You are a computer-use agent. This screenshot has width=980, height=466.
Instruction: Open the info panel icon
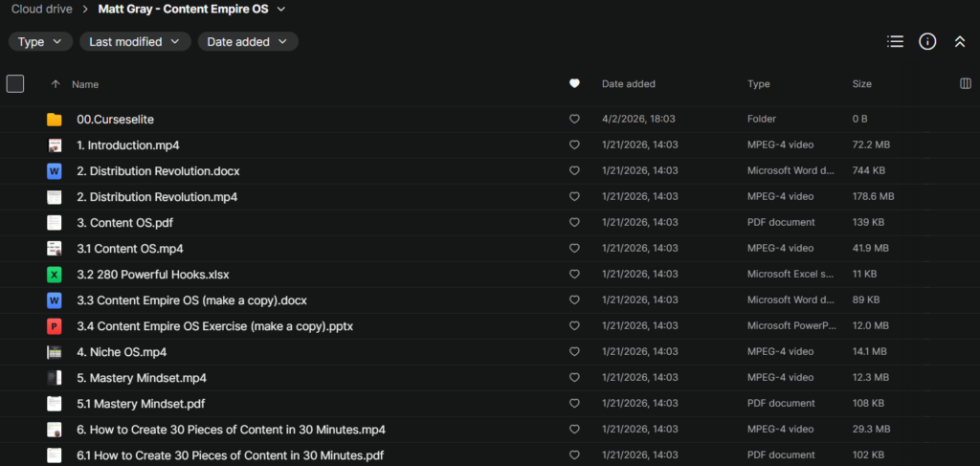(927, 41)
